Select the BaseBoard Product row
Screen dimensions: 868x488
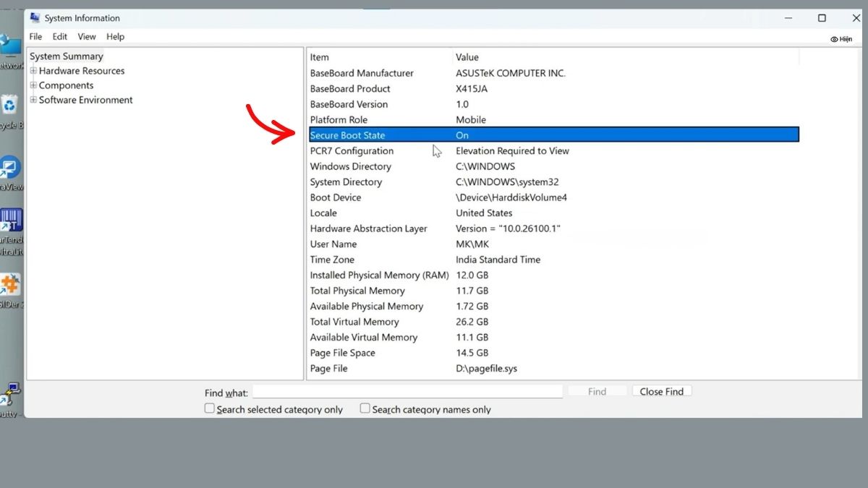[x=553, y=89]
